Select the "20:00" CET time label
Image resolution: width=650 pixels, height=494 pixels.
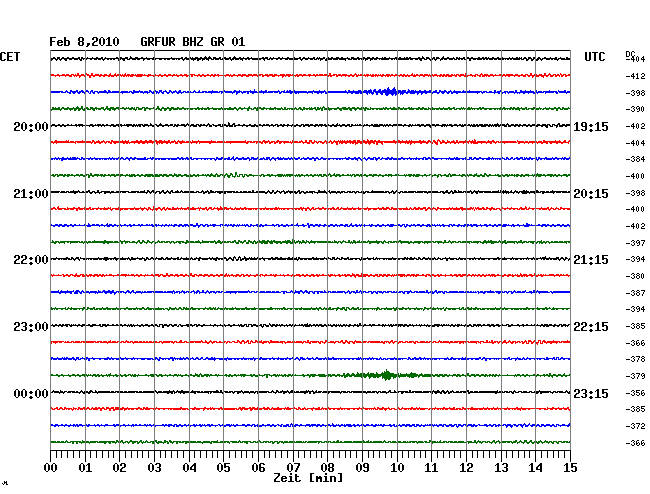click(31, 127)
